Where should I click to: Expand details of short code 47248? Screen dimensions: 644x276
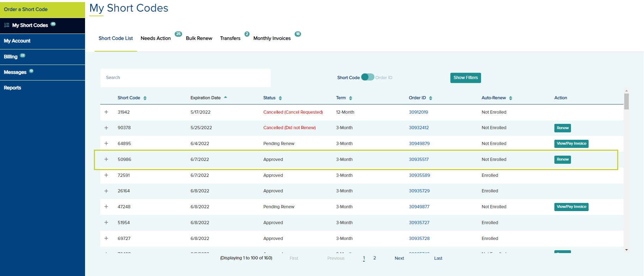coord(106,207)
